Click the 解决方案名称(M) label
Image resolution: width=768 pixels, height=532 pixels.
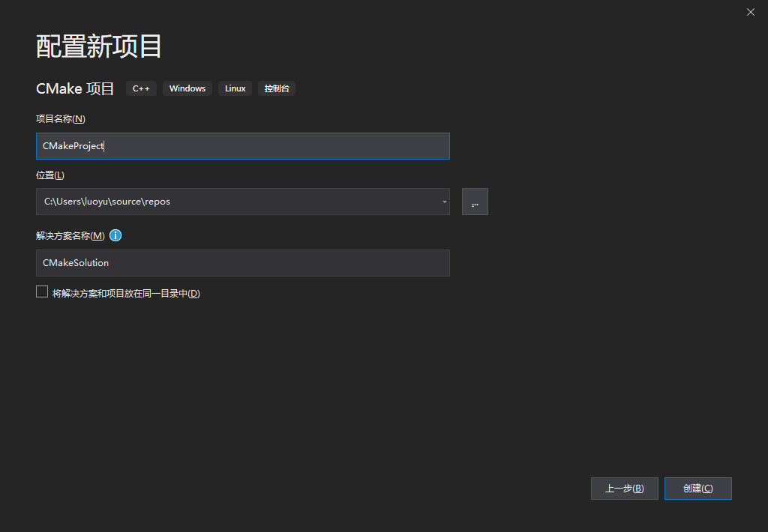70,236
